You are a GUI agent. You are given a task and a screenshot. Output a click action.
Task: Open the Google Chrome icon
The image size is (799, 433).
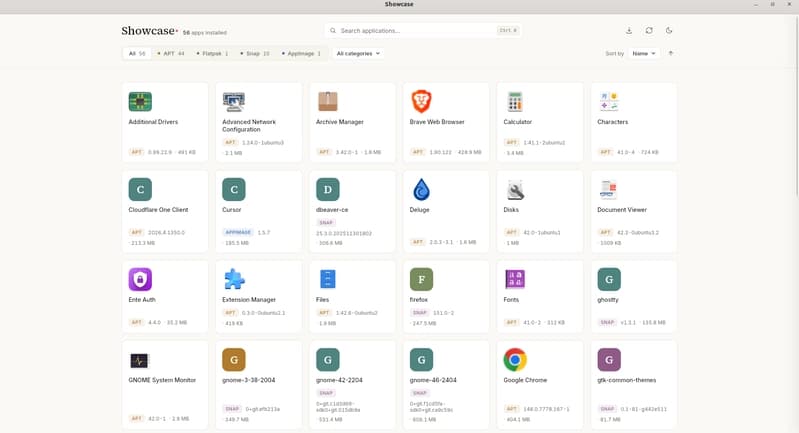[515, 360]
